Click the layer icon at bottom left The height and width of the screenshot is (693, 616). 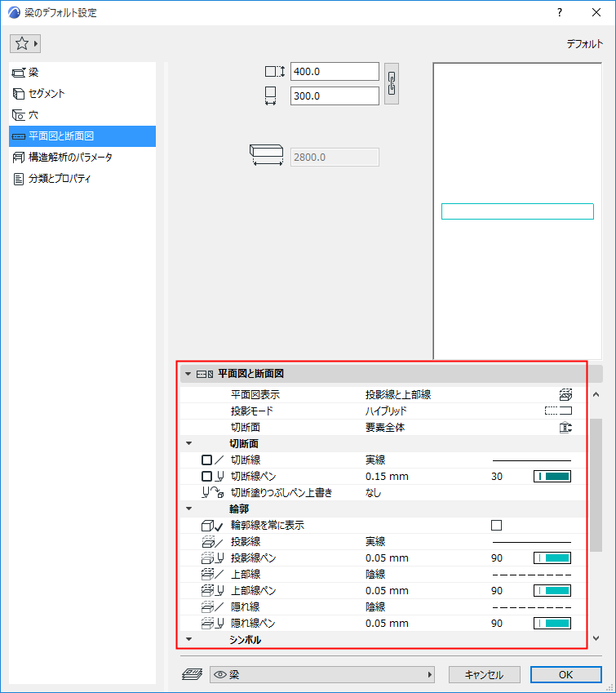pyautogui.click(x=193, y=674)
